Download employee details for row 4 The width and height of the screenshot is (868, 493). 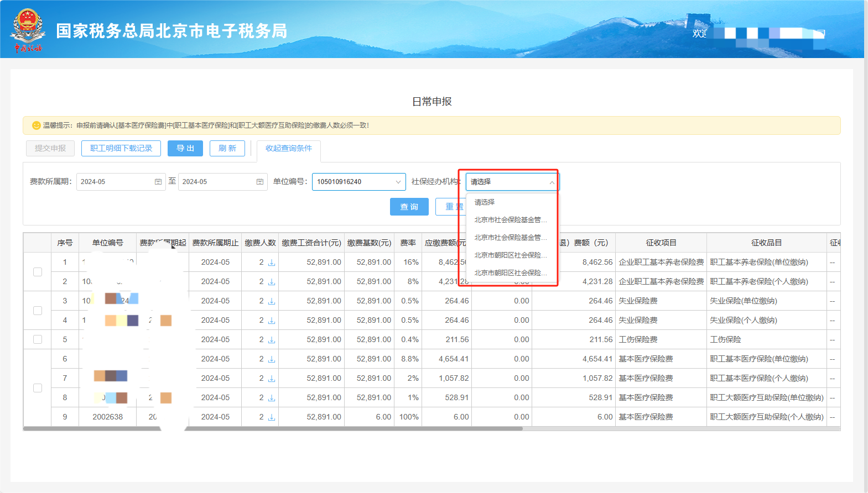(272, 321)
